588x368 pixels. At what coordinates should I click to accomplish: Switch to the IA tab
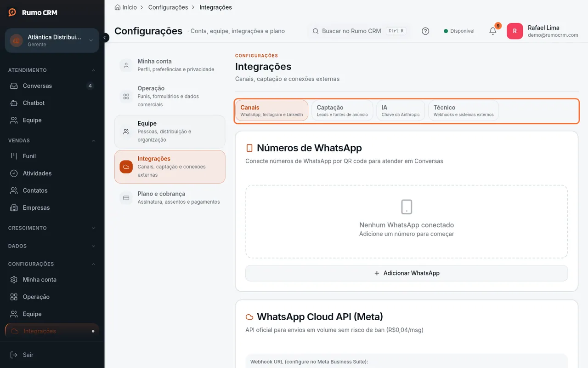tap(401, 110)
